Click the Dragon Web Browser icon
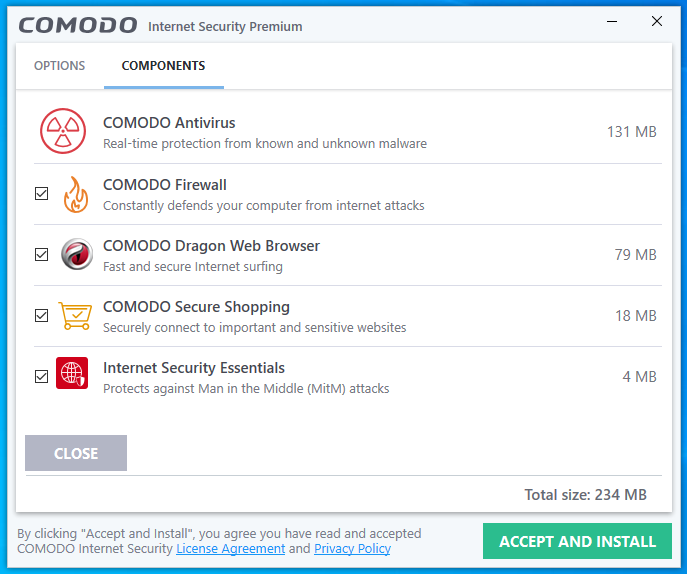The width and height of the screenshot is (687, 574). point(76,255)
